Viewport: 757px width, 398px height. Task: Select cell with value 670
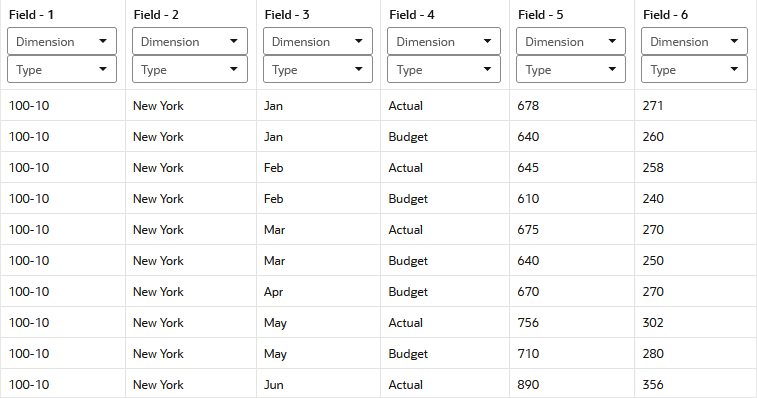tap(572, 292)
